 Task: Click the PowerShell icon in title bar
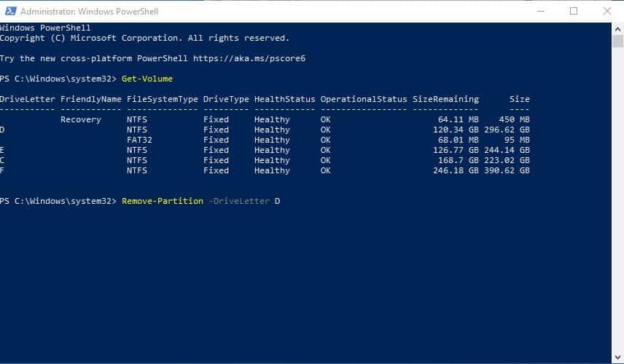click(x=10, y=11)
